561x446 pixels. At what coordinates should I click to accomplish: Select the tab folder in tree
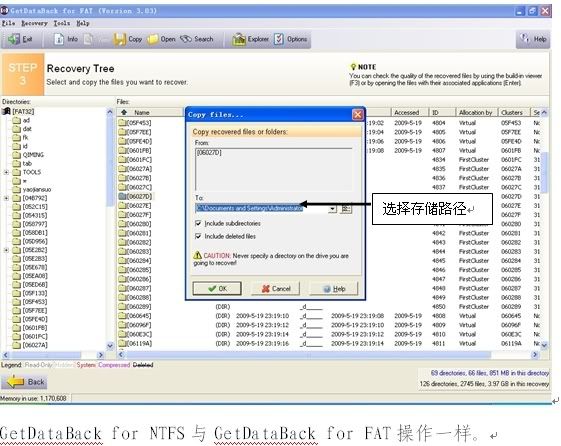pos(27,163)
